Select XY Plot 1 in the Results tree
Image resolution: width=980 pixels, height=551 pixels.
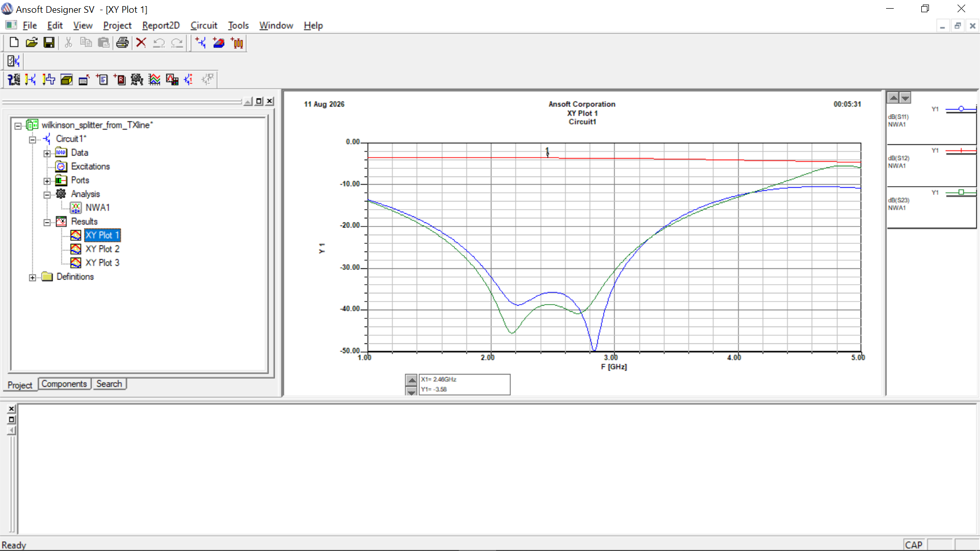[102, 235]
